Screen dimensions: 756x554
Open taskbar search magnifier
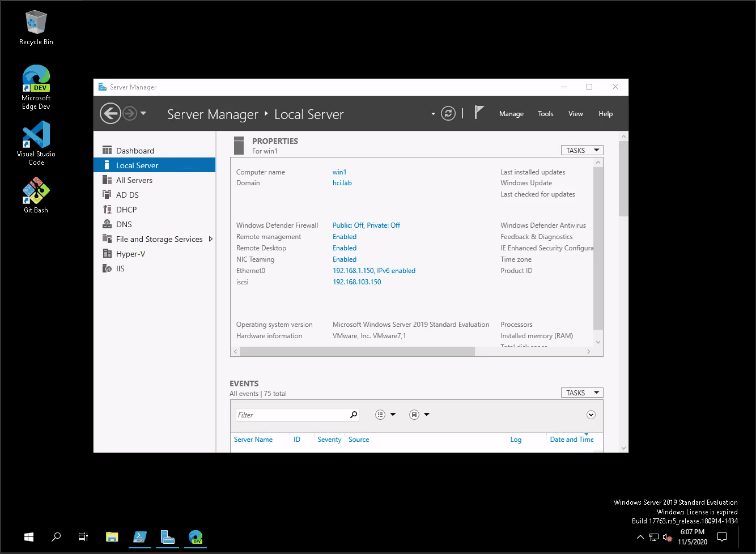pyautogui.click(x=56, y=537)
